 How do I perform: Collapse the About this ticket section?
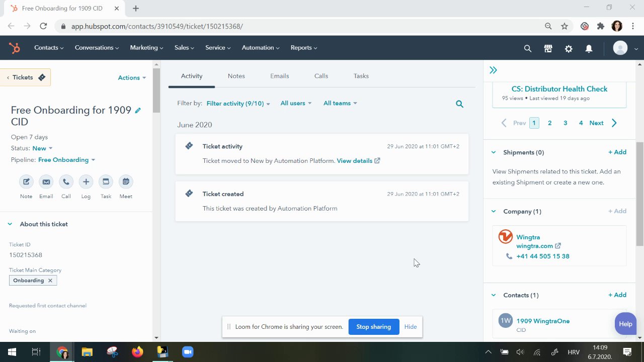pos(10,224)
